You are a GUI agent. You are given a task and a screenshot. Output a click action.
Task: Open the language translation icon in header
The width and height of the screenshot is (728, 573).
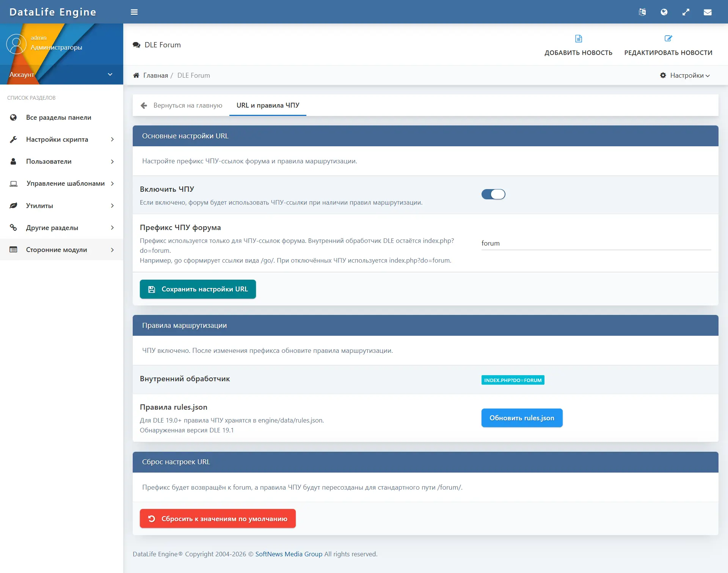pos(642,12)
